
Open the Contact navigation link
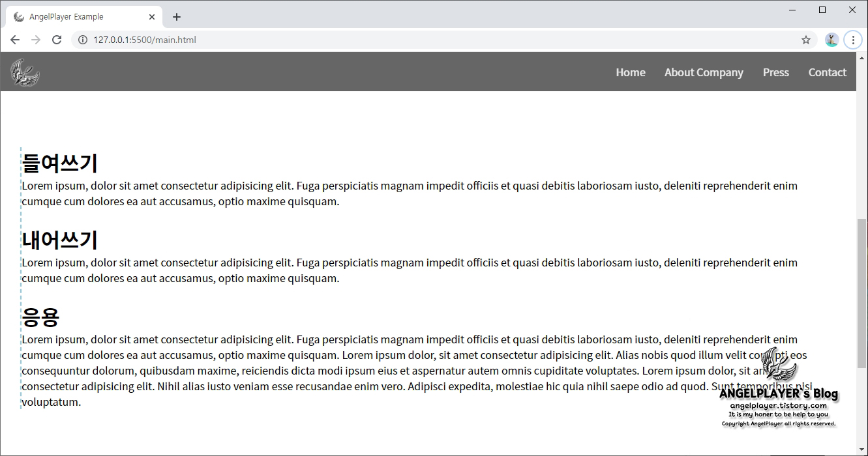coord(828,72)
